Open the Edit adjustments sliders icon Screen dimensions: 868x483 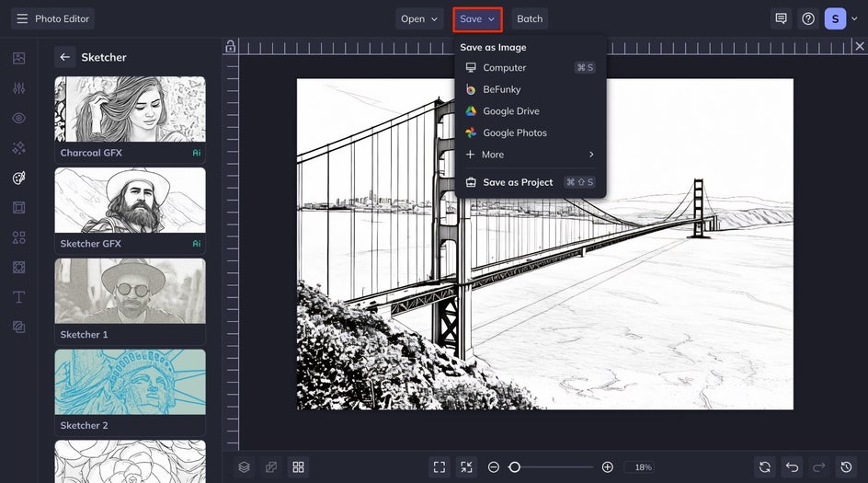coord(18,88)
